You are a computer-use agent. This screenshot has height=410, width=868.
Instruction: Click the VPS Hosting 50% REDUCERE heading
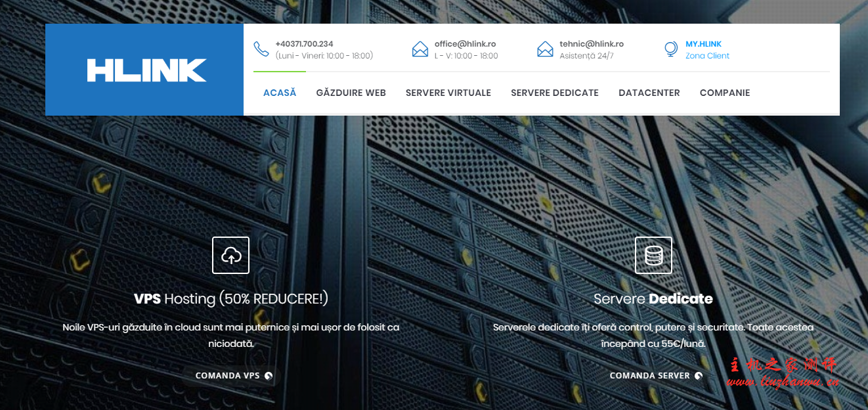click(x=231, y=299)
